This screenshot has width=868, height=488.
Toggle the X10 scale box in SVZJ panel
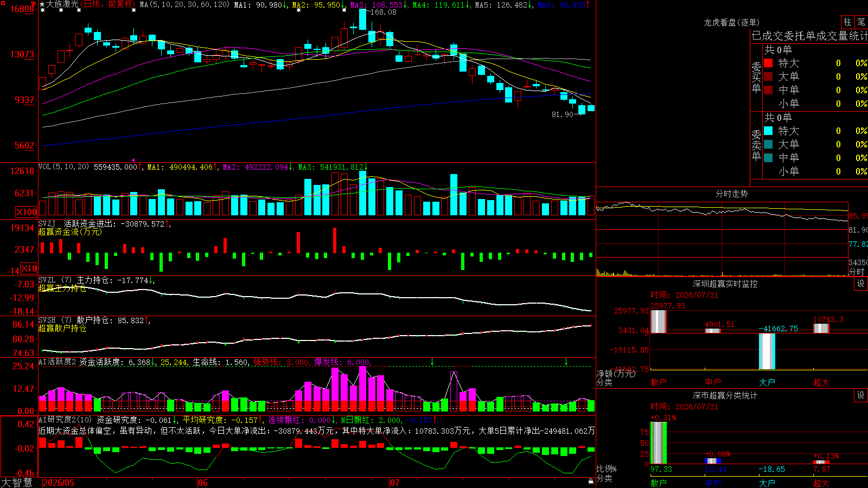coord(29,268)
